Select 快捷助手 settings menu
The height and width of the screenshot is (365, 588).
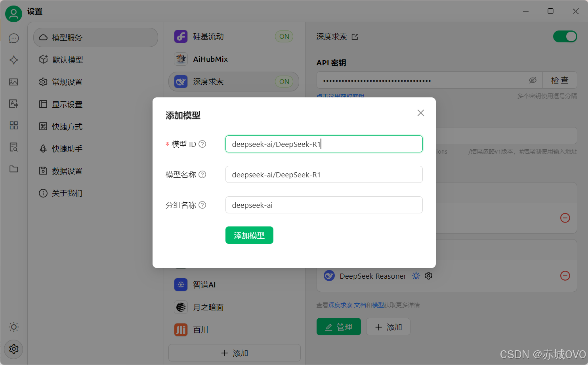[95, 149]
